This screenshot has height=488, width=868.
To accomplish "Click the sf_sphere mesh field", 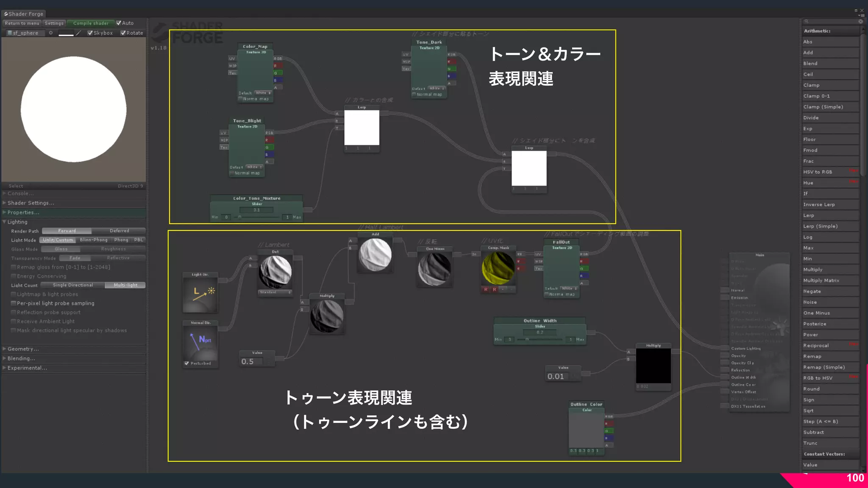I will coord(26,33).
